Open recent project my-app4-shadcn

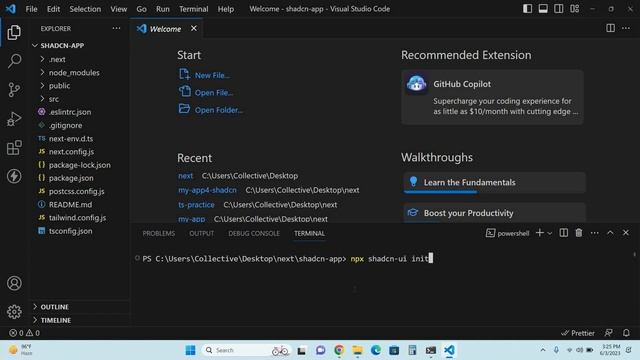[x=207, y=190]
